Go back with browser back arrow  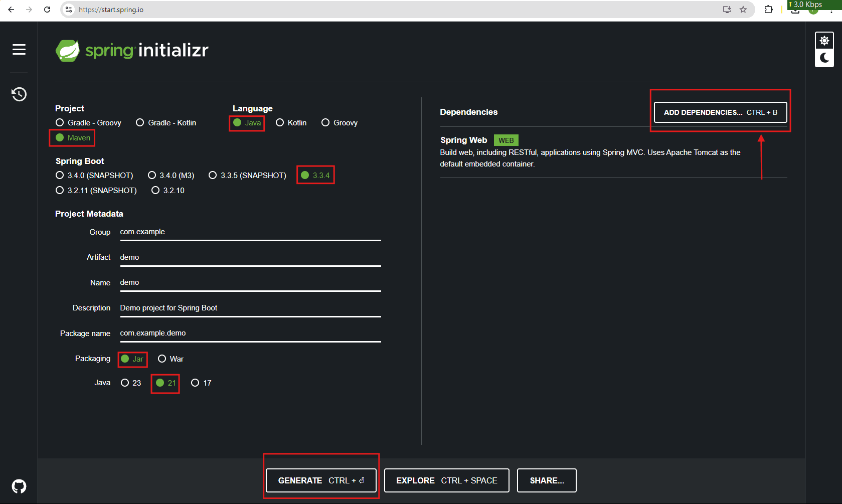pos(11,10)
